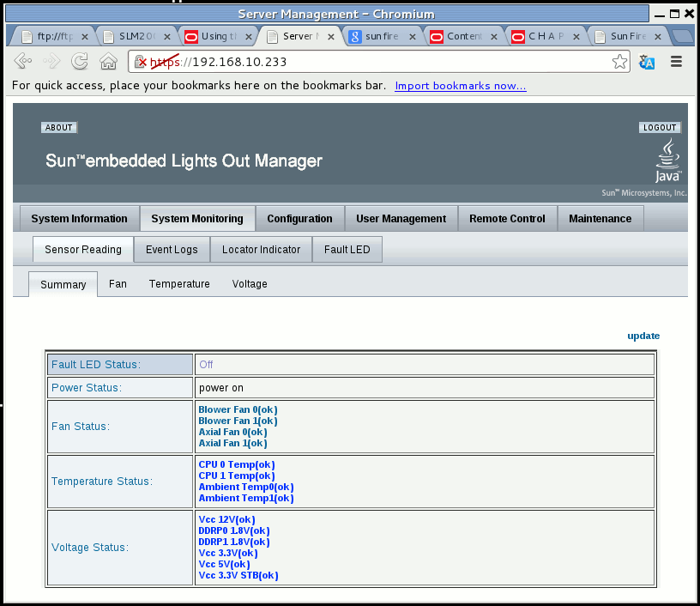Open 'CPU 1 Temp(ok)' link

[237, 476]
